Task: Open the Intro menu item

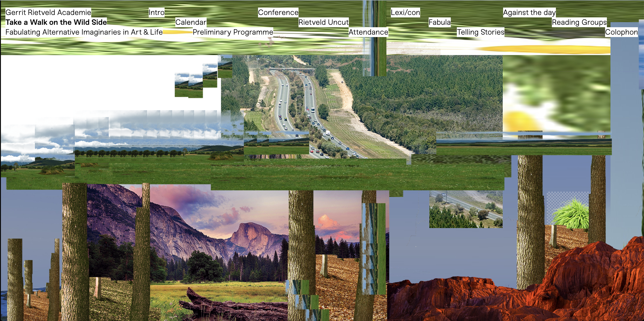Action: point(157,13)
